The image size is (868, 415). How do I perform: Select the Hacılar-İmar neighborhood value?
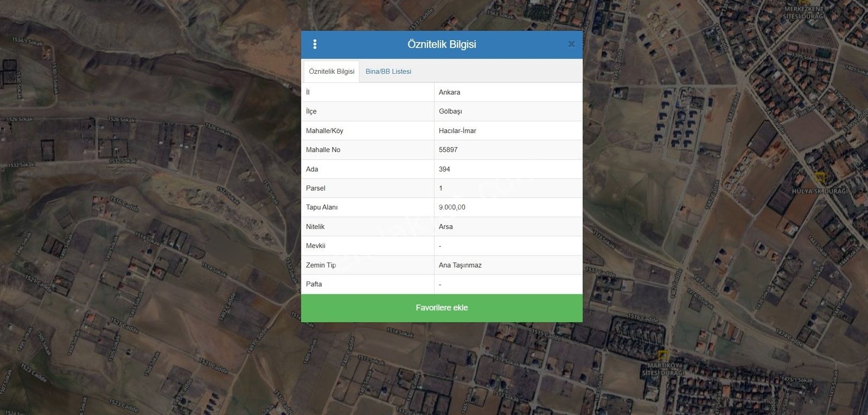pos(457,131)
